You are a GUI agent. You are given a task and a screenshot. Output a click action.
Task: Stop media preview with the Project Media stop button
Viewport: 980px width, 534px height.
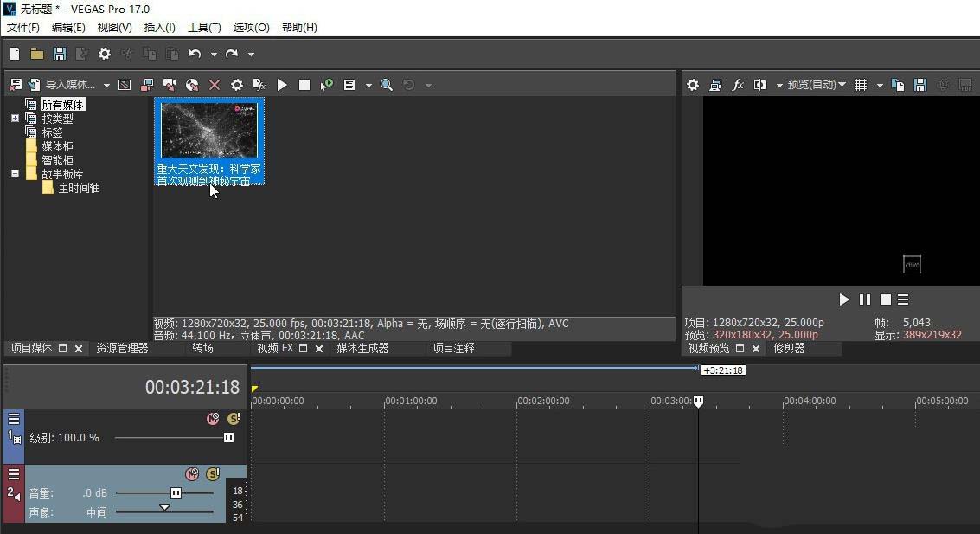click(304, 85)
